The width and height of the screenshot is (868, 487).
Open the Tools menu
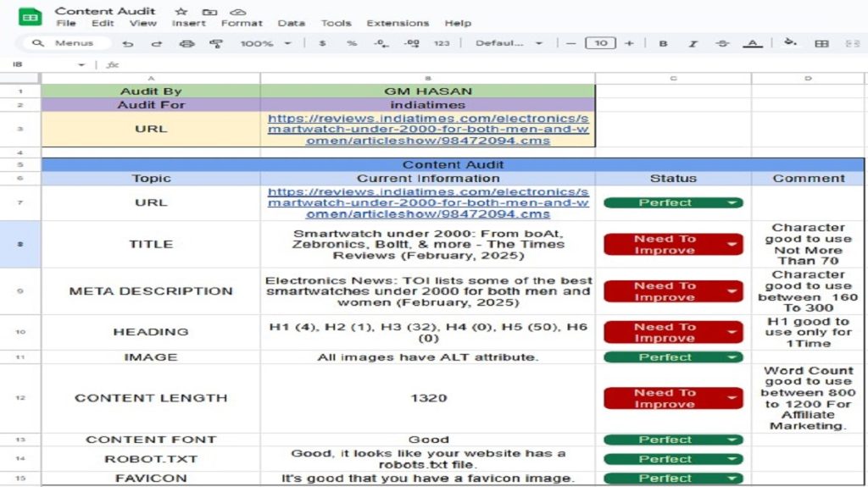(336, 23)
